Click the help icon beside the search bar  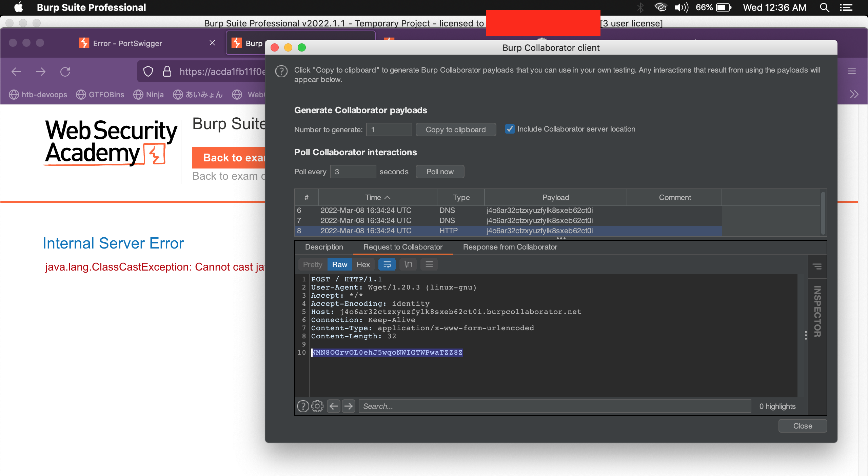tap(303, 406)
